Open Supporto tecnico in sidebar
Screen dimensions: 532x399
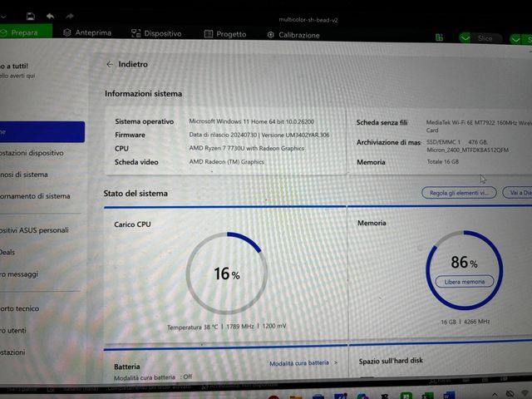click(x=19, y=308)
